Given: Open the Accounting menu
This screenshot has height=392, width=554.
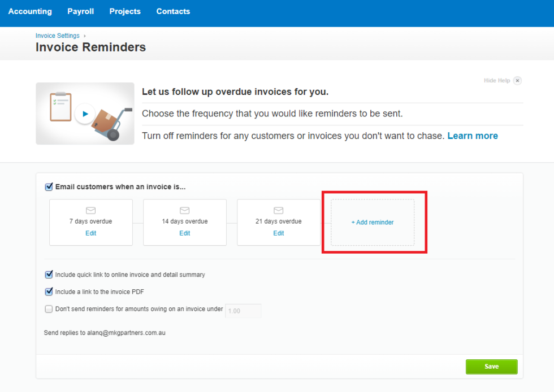Looking at the screenshot, I should pyautogui.click(x=30, y=11).
